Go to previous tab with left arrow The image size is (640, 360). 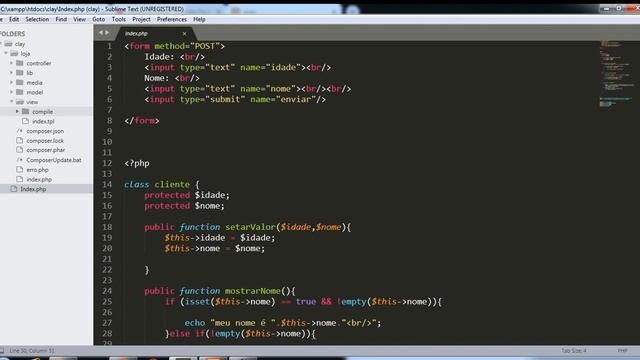click(101, 33)
